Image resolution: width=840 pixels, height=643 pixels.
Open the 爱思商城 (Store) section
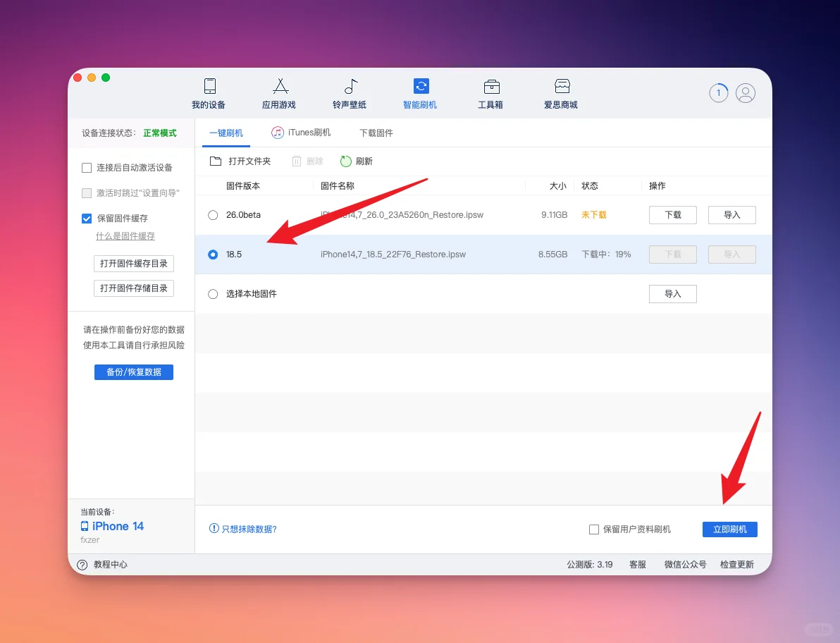click(561, 92)
